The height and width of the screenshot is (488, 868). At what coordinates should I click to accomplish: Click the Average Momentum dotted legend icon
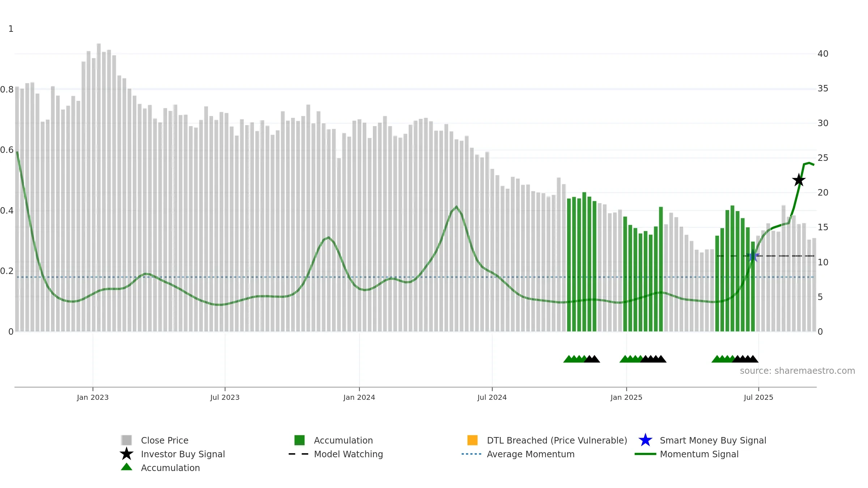(x=471, y=454)
